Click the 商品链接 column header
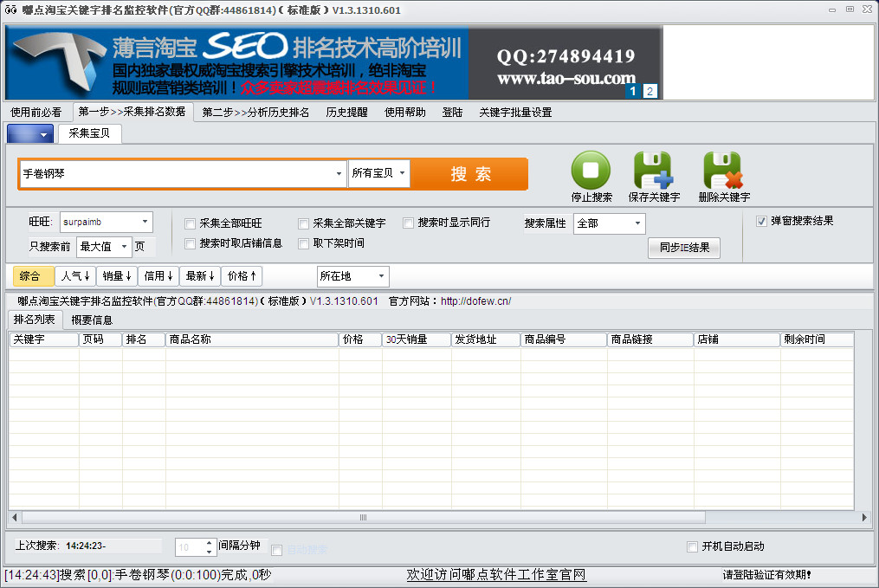 click(650, 339)
